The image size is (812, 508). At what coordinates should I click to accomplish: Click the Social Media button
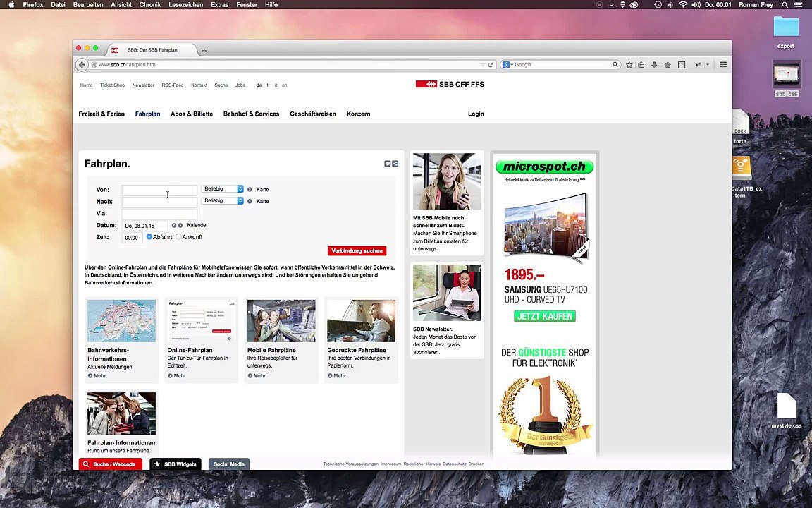pyautogui.click(x=229, y=464)
